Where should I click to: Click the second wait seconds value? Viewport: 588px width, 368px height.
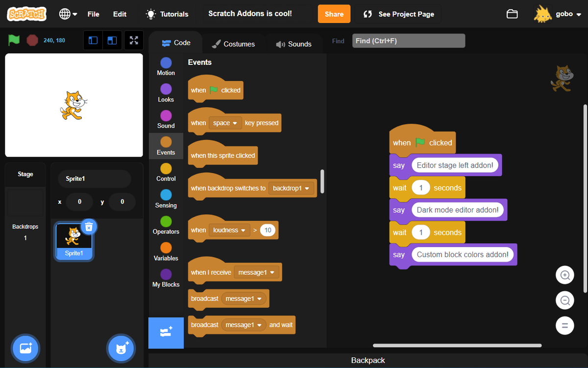(421, 233)
